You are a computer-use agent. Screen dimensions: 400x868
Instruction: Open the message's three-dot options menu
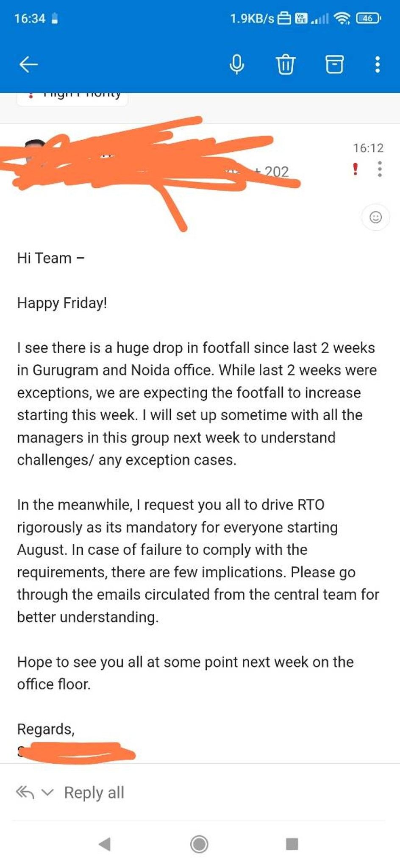(379, 170)
